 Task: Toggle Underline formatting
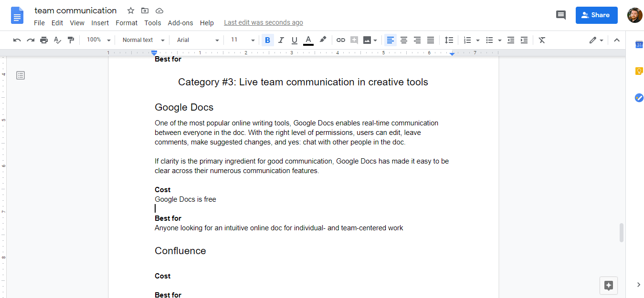(294, 40)
